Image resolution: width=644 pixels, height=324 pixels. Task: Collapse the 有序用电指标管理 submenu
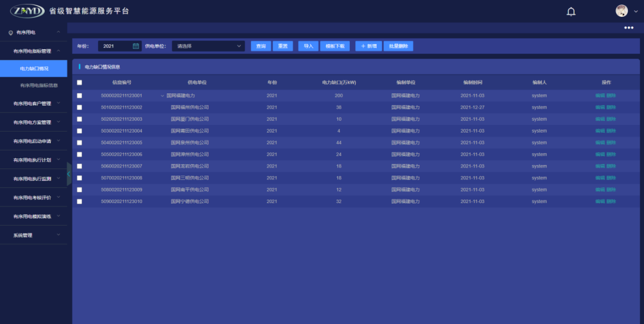click(58, 51)
